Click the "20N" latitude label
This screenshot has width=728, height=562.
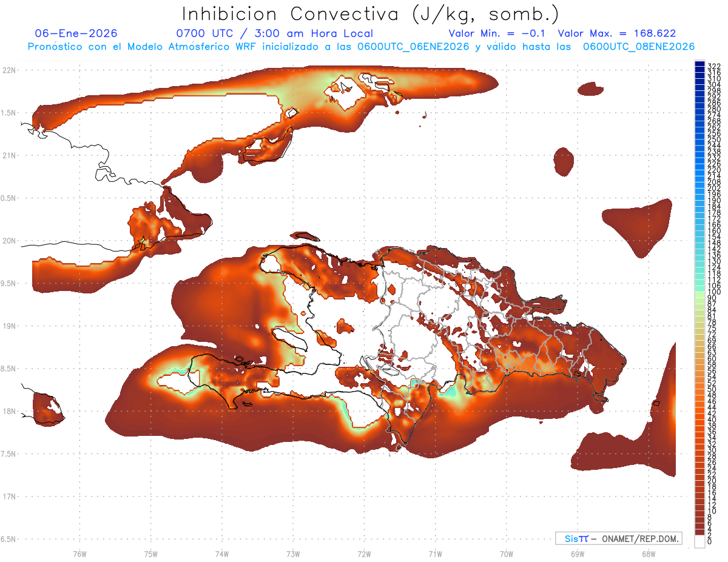click(10, 241)
